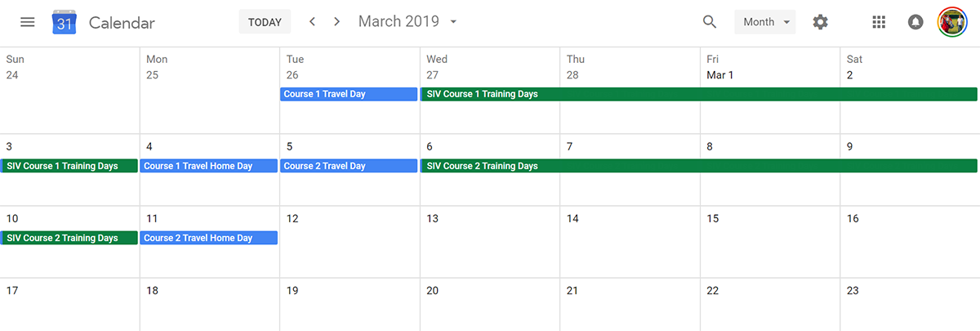
Task: Open the SIV Course 1 Training Days event on March 3
Action: click(x=69, y=166)
